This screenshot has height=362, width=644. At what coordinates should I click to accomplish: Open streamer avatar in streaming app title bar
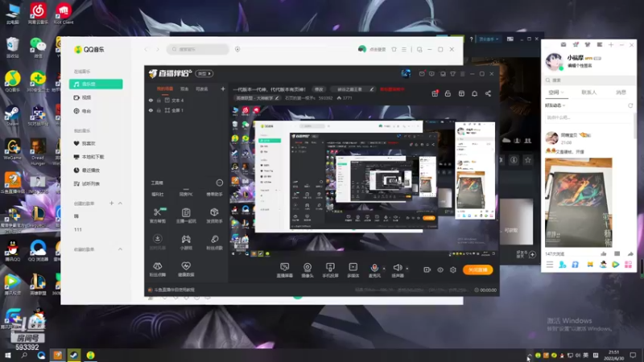406,73
